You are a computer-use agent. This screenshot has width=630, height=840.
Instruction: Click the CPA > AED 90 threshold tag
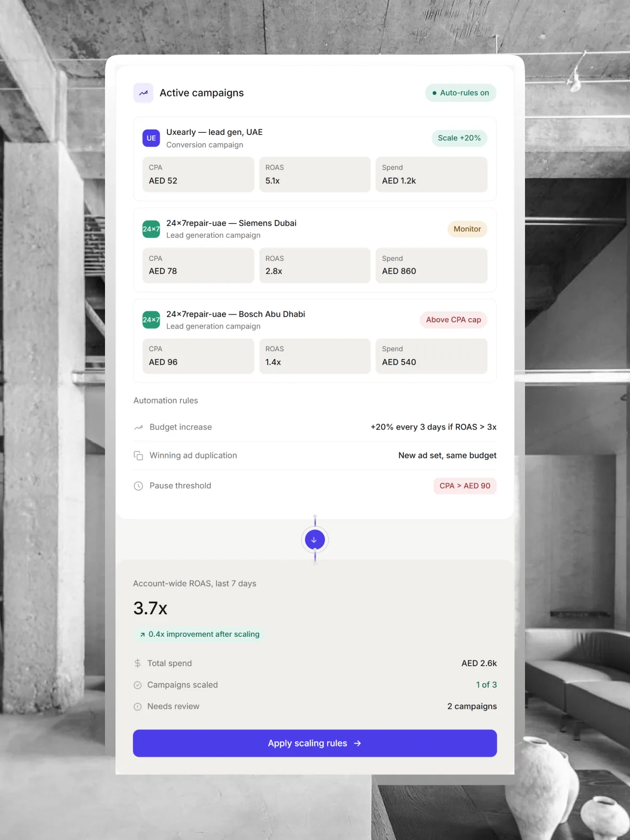pyautogui.click(x=465, y=486)
